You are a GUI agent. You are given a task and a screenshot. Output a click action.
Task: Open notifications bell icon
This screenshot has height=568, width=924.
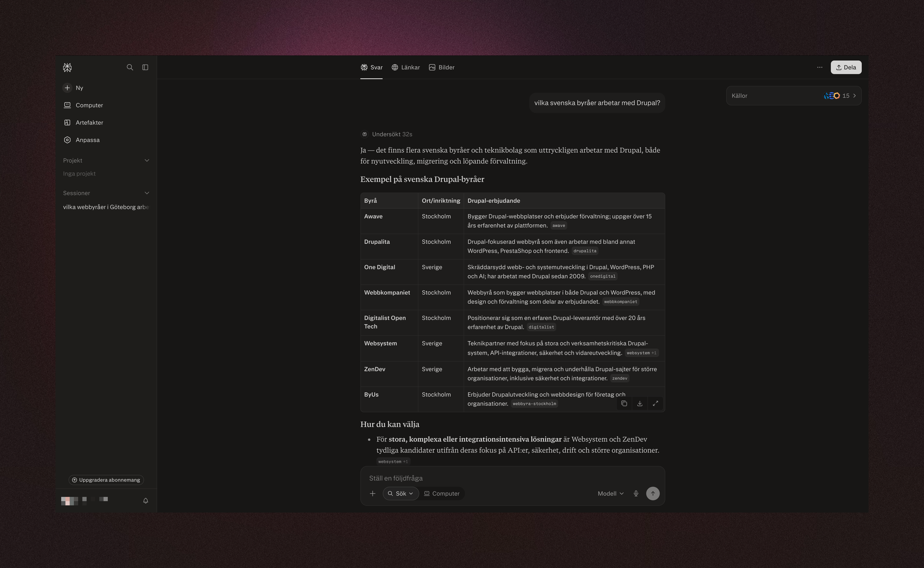145,500
